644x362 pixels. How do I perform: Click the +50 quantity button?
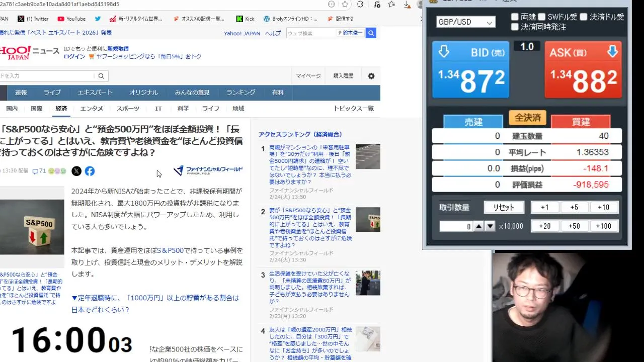574,226
